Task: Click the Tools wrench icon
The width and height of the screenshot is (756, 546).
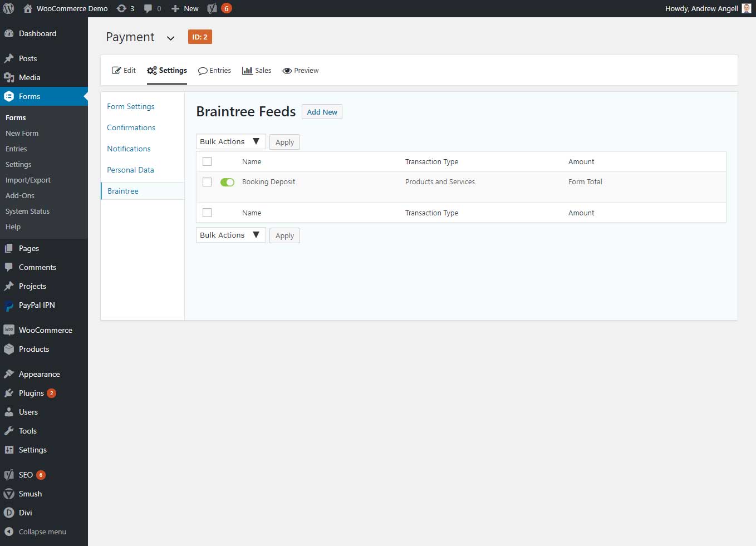Action: click(9, 431)
